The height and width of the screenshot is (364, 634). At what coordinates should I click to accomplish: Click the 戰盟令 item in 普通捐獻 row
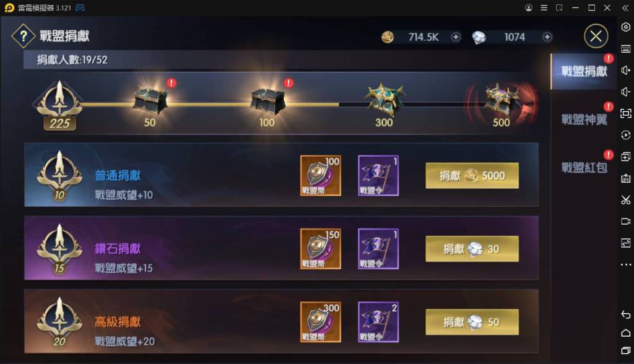[x=378, y=176]
